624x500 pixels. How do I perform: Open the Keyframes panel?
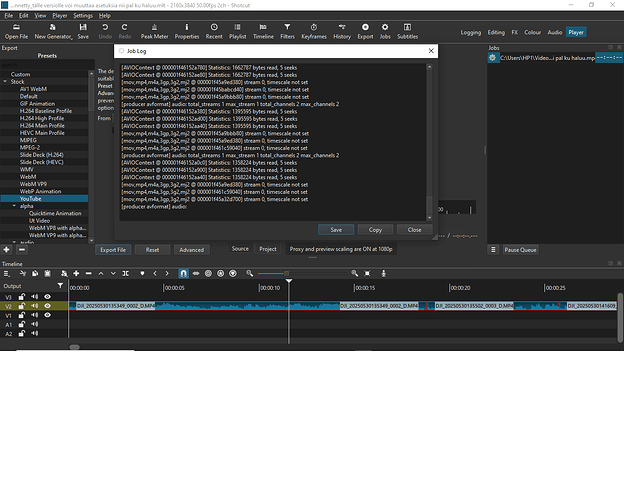(314, 31)
